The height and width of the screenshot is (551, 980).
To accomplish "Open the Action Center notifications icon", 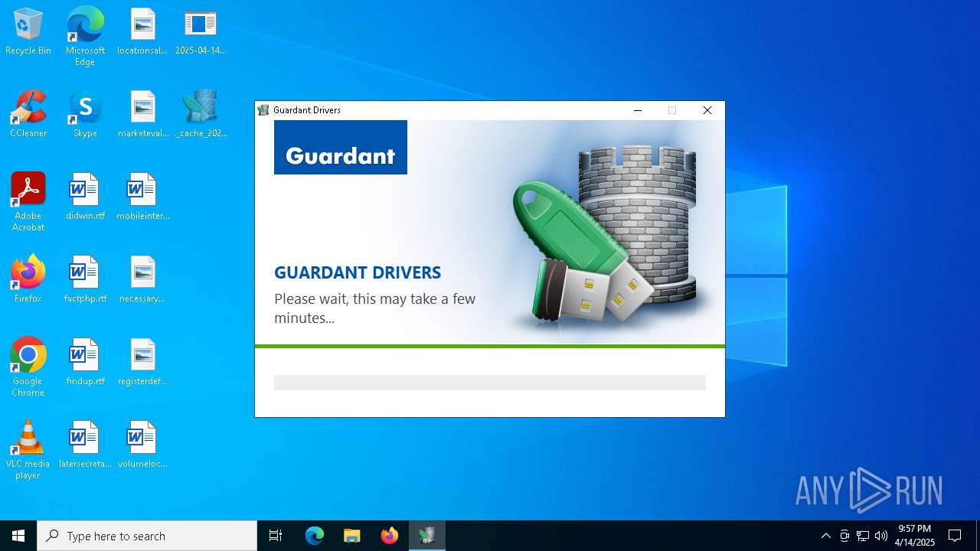I will (x=955, y=536).
